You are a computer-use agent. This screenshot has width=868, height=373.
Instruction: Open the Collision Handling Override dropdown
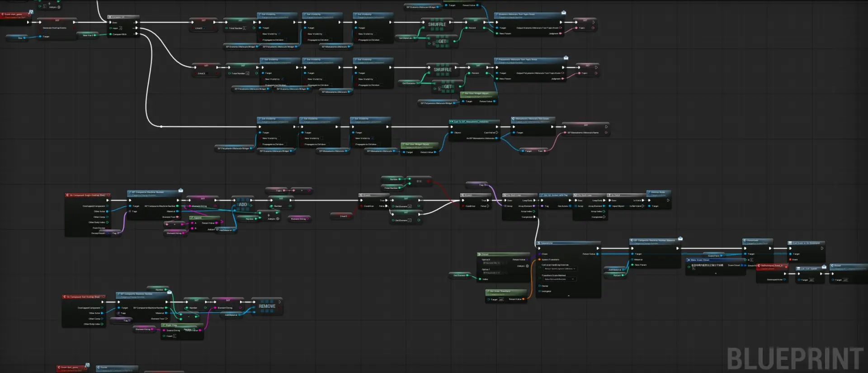point(559,269)
